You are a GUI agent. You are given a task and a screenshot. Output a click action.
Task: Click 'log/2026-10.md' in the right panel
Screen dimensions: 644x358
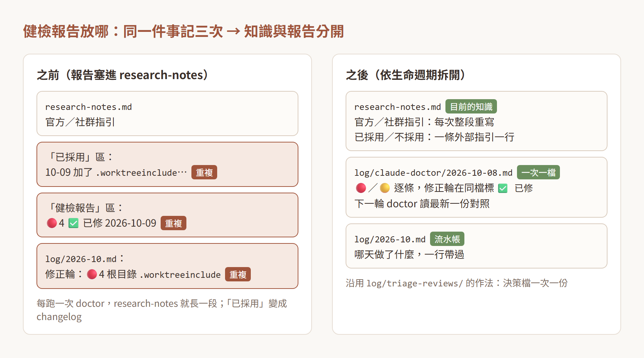click(390, 239)
